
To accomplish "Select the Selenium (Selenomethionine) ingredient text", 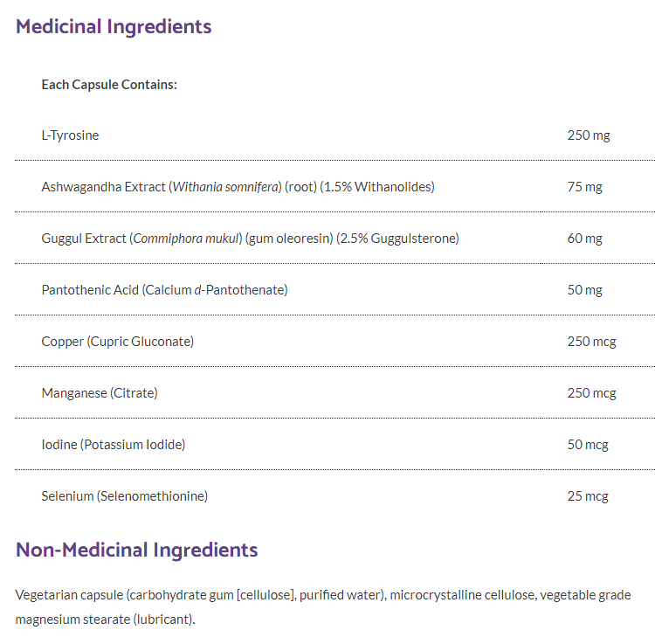I will (x=125, y=496).
